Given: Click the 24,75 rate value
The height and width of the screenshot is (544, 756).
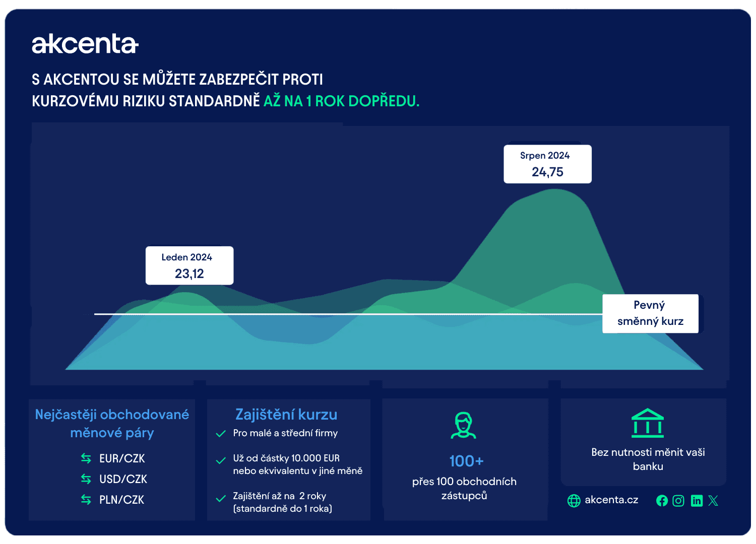Looking at the screenshot, I should pyautogui.click(x=547, y=172).
